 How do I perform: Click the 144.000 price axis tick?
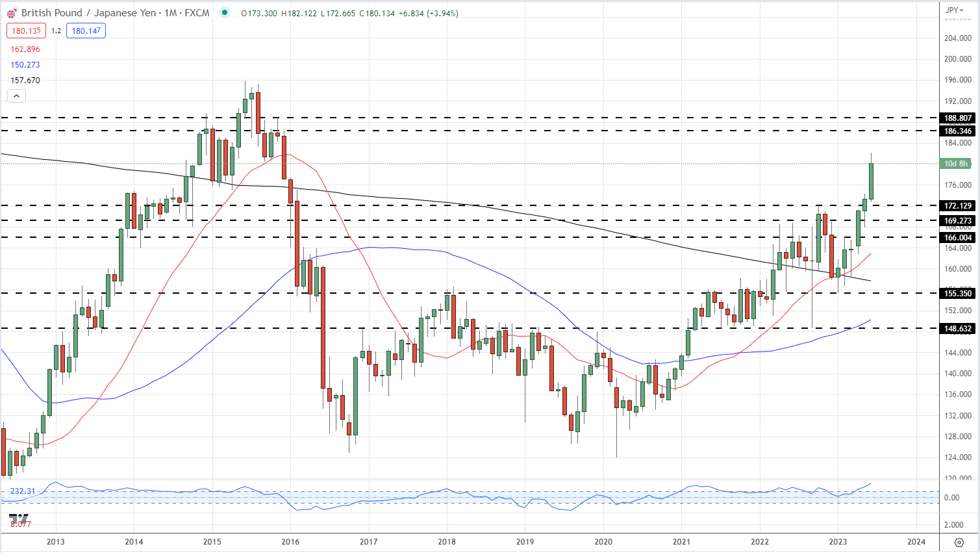coord(958,353)
